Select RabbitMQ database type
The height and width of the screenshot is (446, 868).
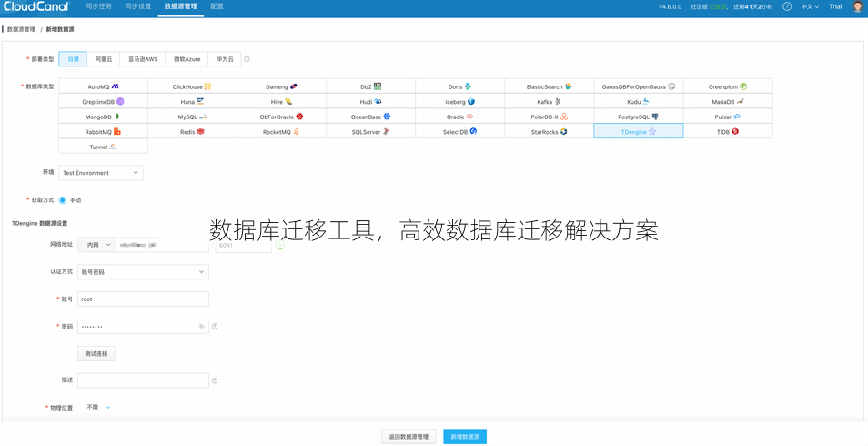pos(103,131)
